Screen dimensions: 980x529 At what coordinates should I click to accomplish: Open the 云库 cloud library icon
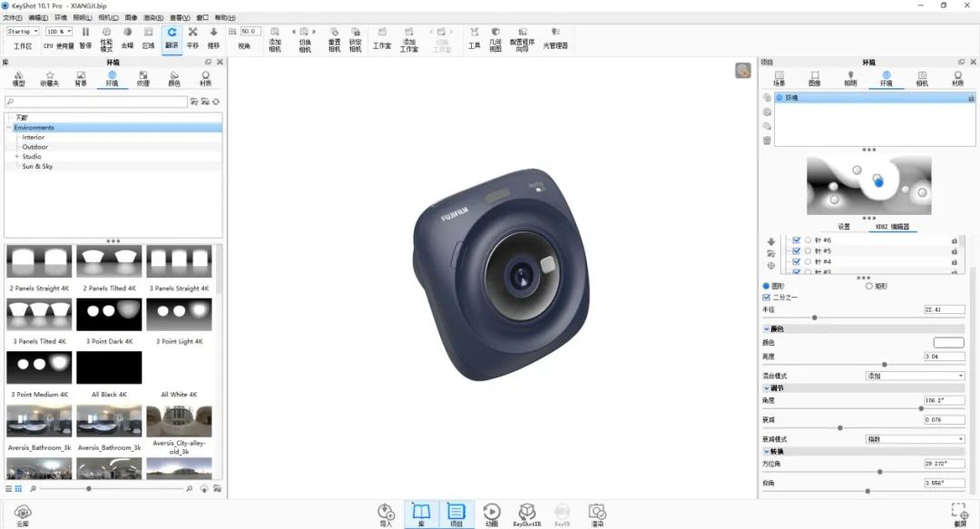pyautogui.click(x=23, y=512)
